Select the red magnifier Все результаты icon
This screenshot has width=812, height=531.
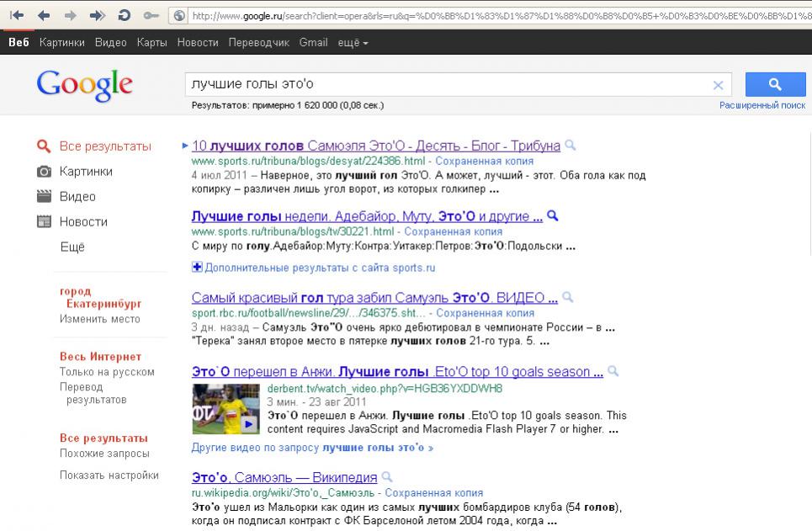click(x=44, y=146)
